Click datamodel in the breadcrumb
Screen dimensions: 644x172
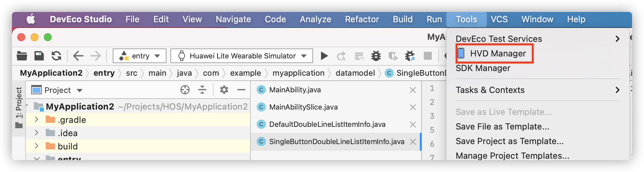point(355,73)
